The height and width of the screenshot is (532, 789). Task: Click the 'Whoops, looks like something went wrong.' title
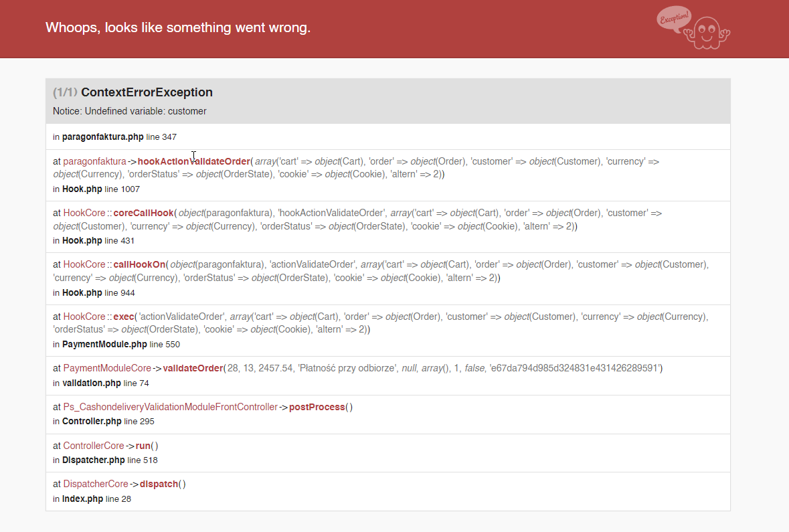pos(178,27)
